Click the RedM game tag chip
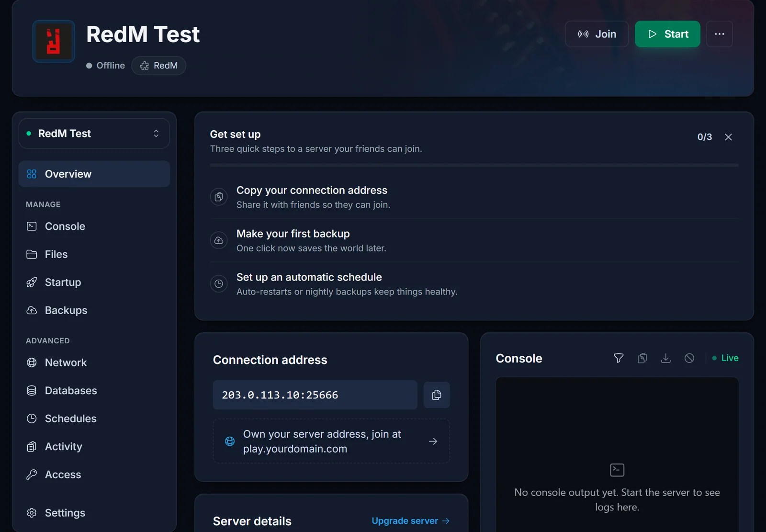This screenshot has width=766, height=532. tap(158, 66)
